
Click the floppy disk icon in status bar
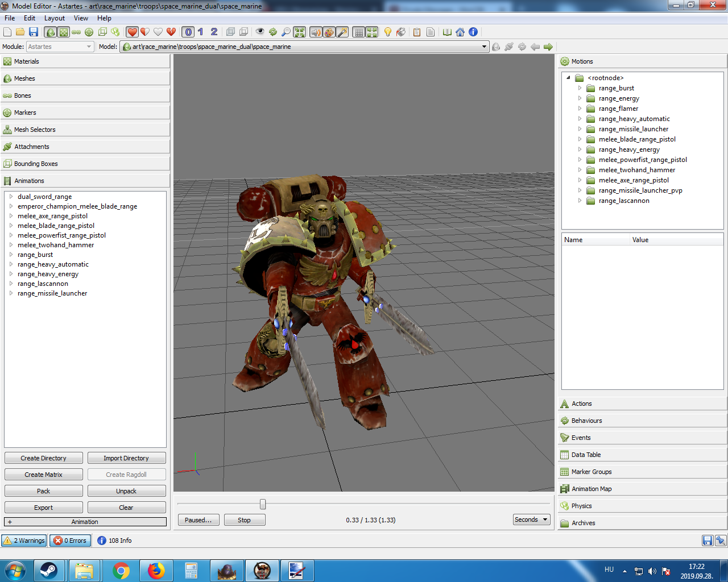point(708,541)
